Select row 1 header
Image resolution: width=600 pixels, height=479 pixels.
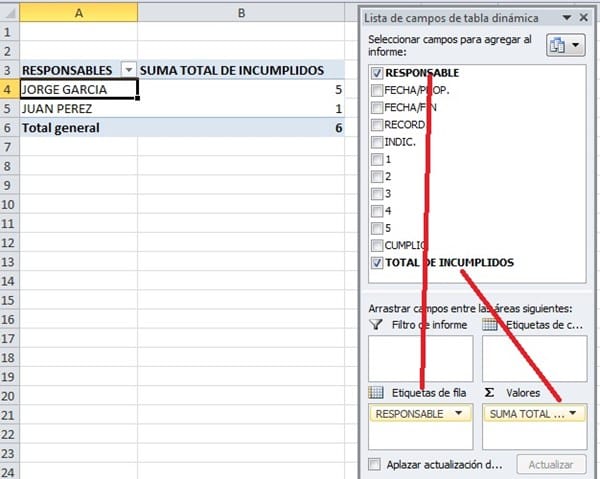click(x=10, y=32)
